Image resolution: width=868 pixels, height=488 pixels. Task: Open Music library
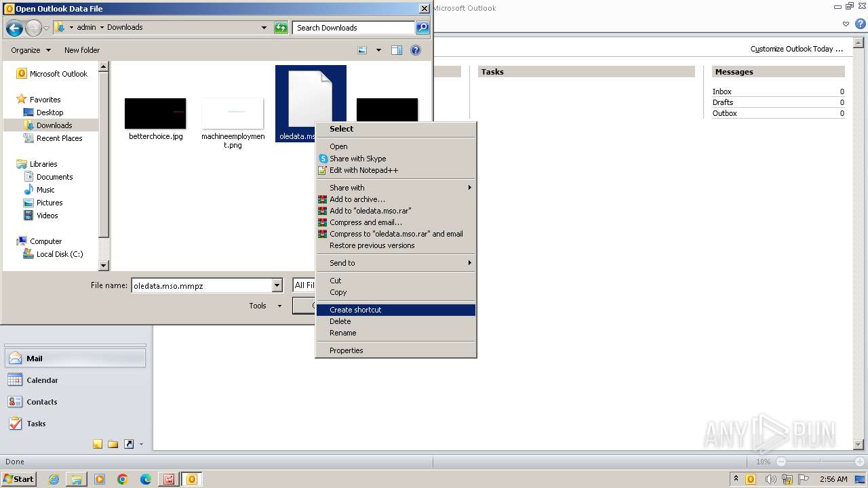(39, 190)
